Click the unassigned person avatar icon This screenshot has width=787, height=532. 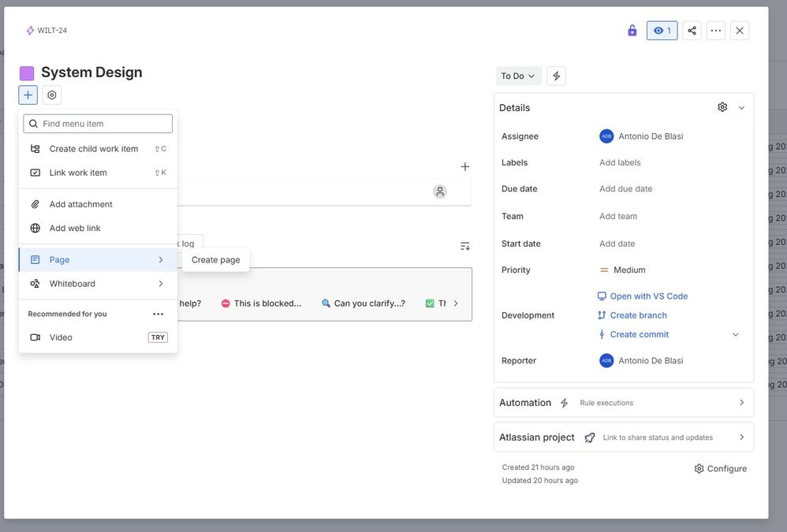pyautogui.click(x=440, y=192)
